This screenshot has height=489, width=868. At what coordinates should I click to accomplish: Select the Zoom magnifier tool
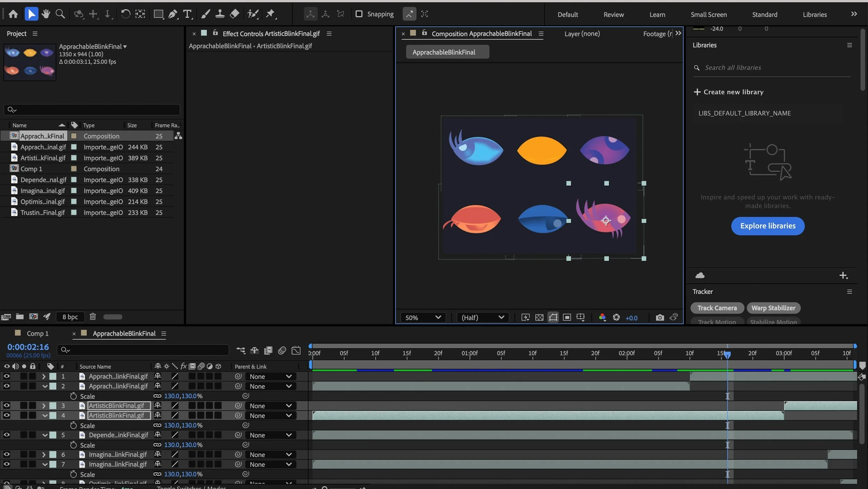click(x=60, y=14)
